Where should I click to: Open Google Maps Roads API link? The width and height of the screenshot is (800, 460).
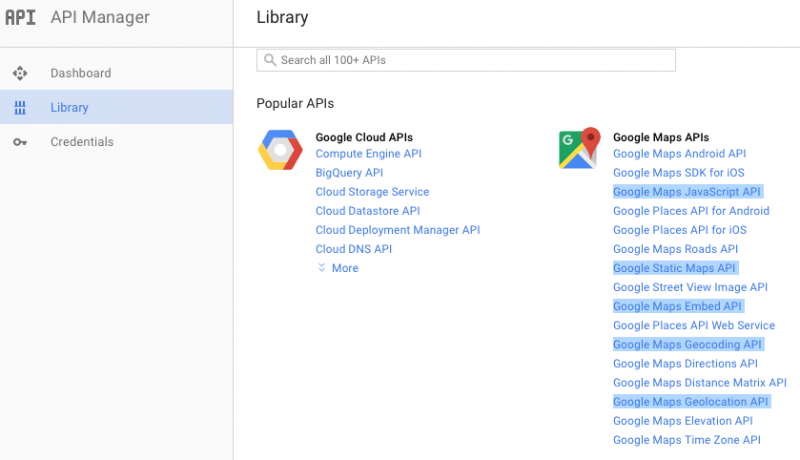tap(676, 249)
